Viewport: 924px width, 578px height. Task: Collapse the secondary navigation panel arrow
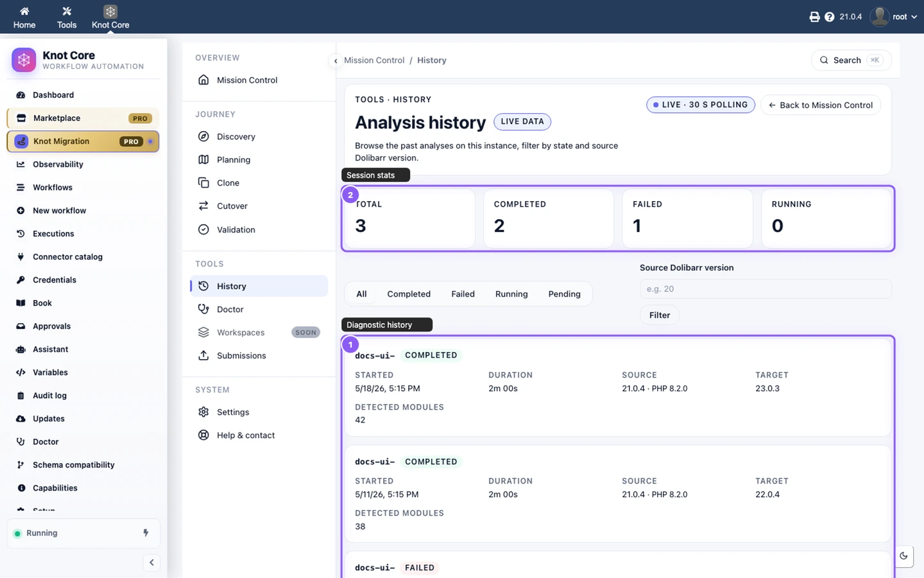pos(336,61)
